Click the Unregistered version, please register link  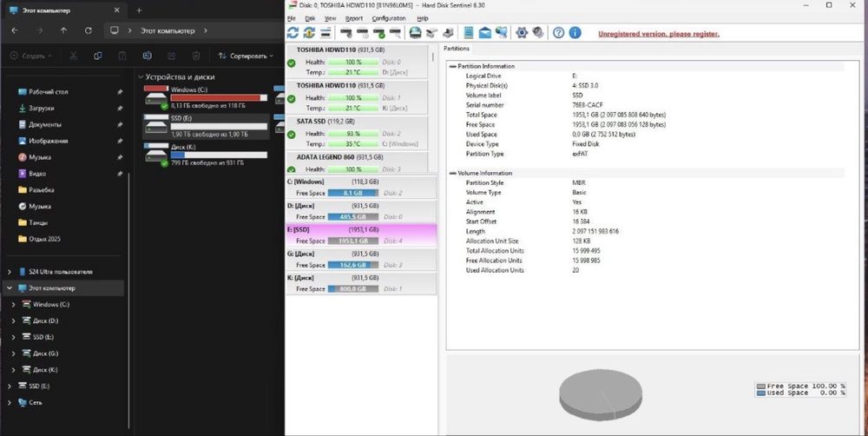[x=659, y=34]
